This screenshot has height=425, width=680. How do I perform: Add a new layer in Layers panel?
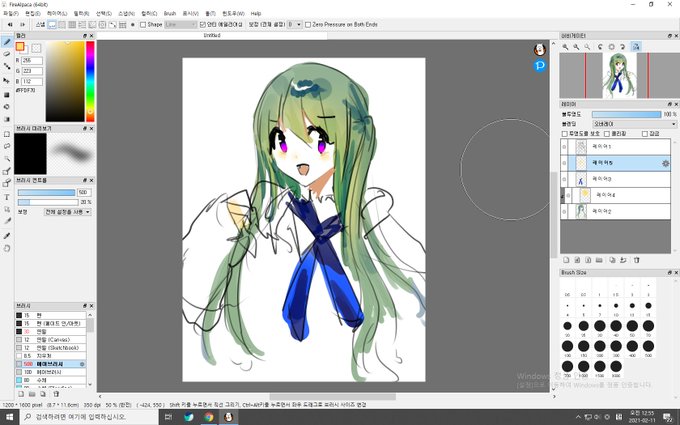pos(566,260)
